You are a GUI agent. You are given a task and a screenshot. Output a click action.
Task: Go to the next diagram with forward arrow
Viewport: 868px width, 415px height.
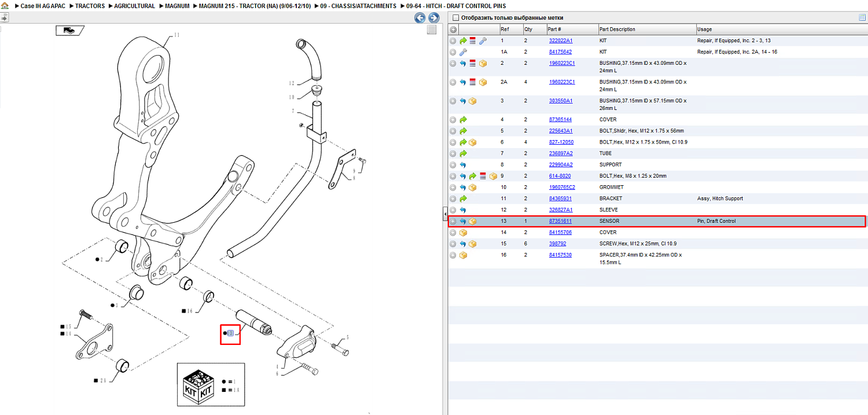coord(433,18)
